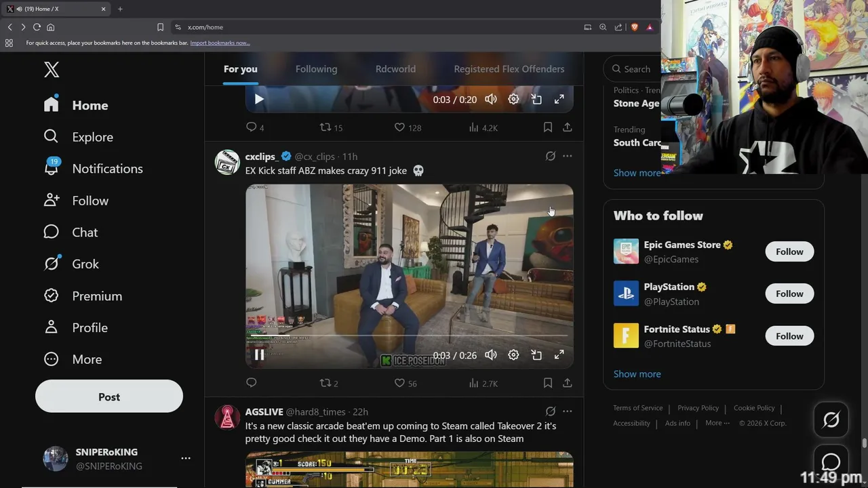Viewport: 868px width, 488px height.
Task: Play the top video at 0:03 / 0:20
Action: (x=259, y=99)
